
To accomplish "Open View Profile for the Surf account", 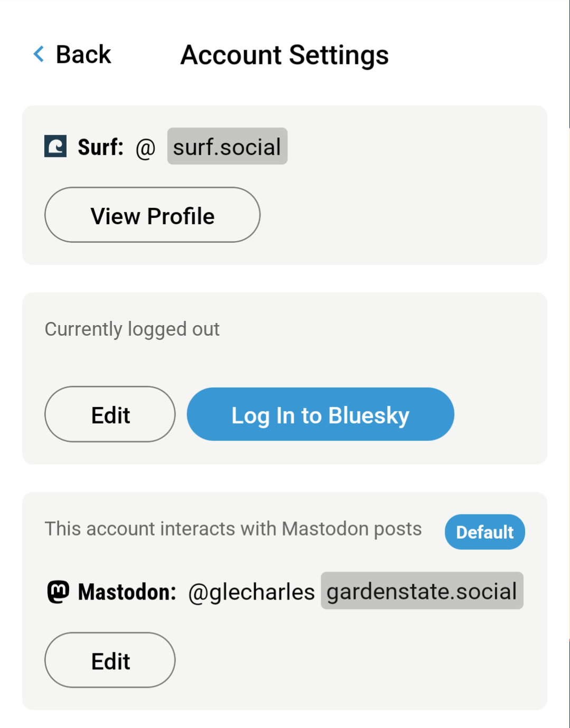I will 152,215.
